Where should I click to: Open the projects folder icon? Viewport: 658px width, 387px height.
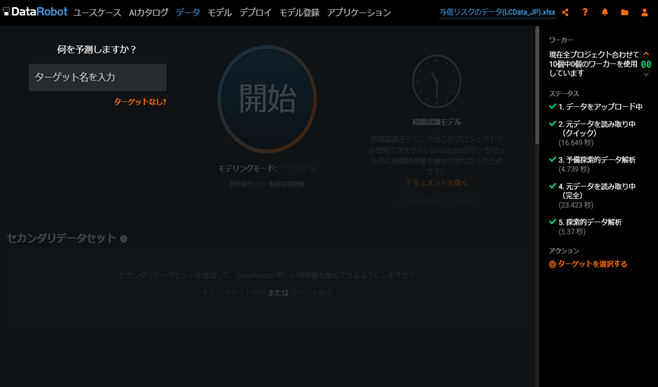(x=624, y=12)
